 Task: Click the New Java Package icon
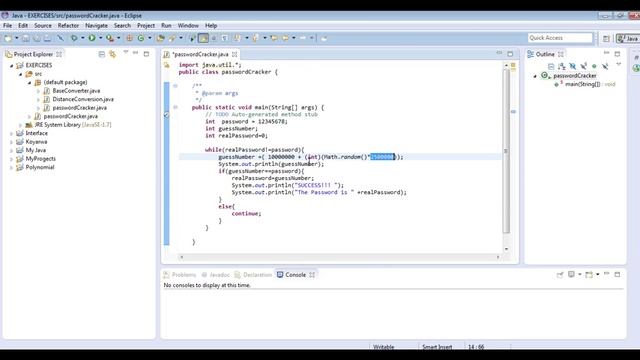click(x=129, y=38)
